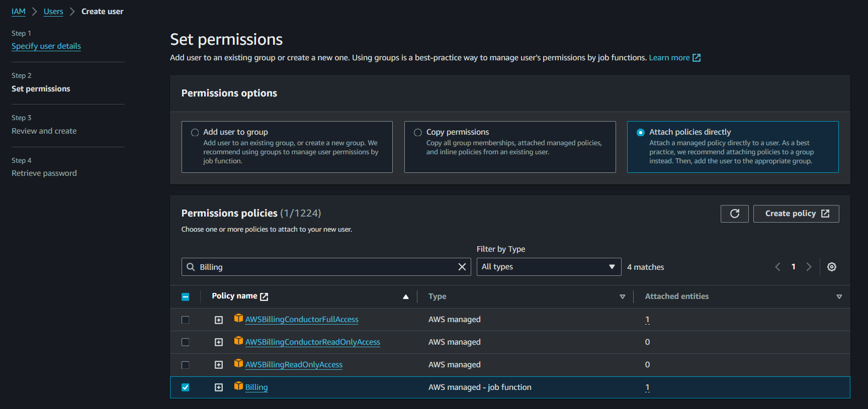Open table preferences gear icon
This screenshot has height=409, width=868.
(831, 267)
